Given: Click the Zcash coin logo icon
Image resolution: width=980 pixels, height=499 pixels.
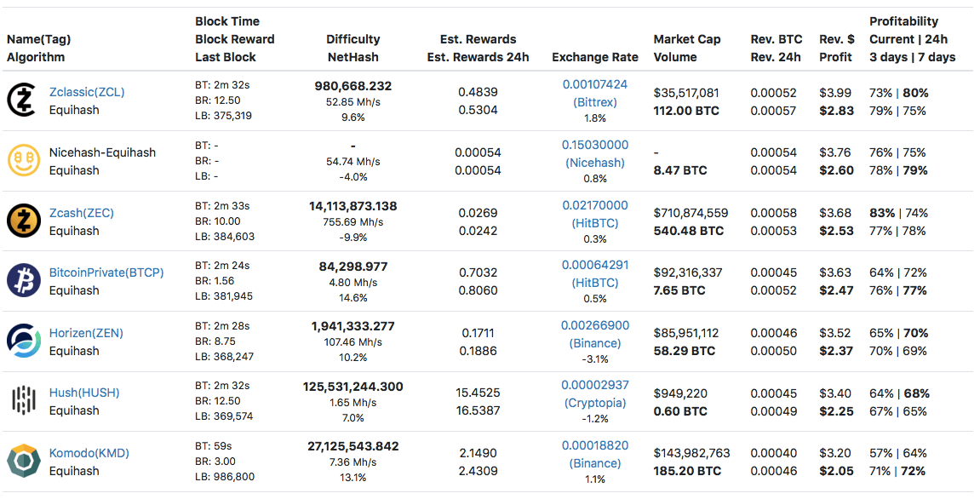Looking at the screenshot, I should tap(23, 221).
